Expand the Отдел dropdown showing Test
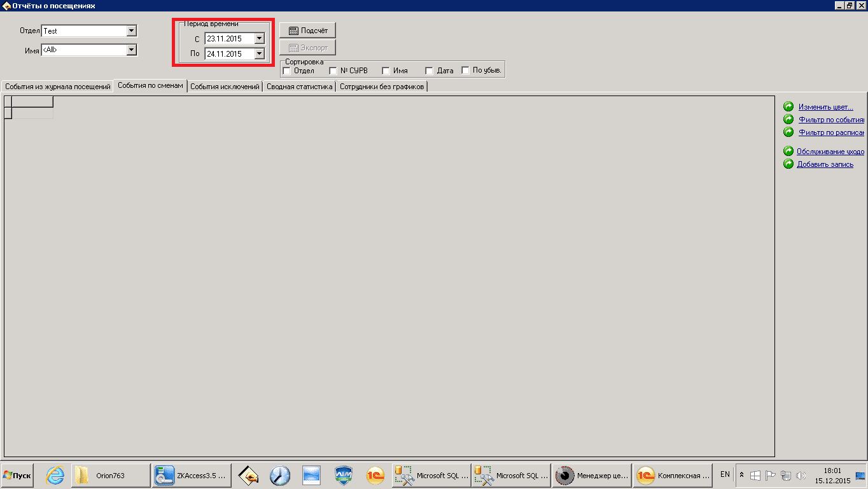The image size is (868, 489). click(131, 31)
